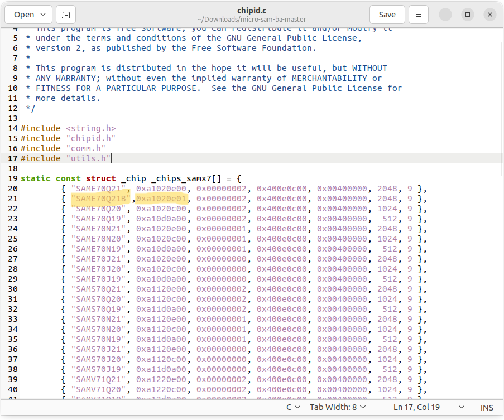Click line number 18 in gutter

[12, 168]
